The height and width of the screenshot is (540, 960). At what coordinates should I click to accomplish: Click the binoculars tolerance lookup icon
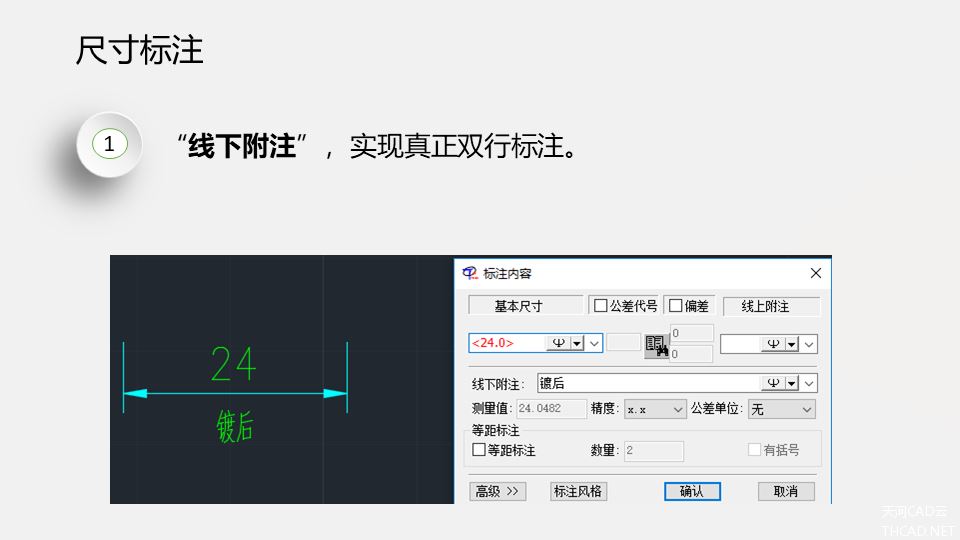(656, 345)
